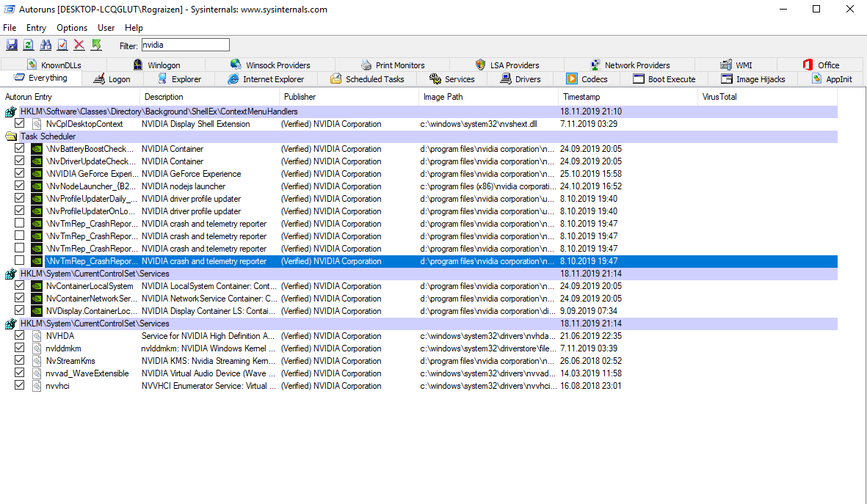Sort by the Description column header
This screenshot has height=504, width=867.
pyautogui.click(x=209, y=97)
